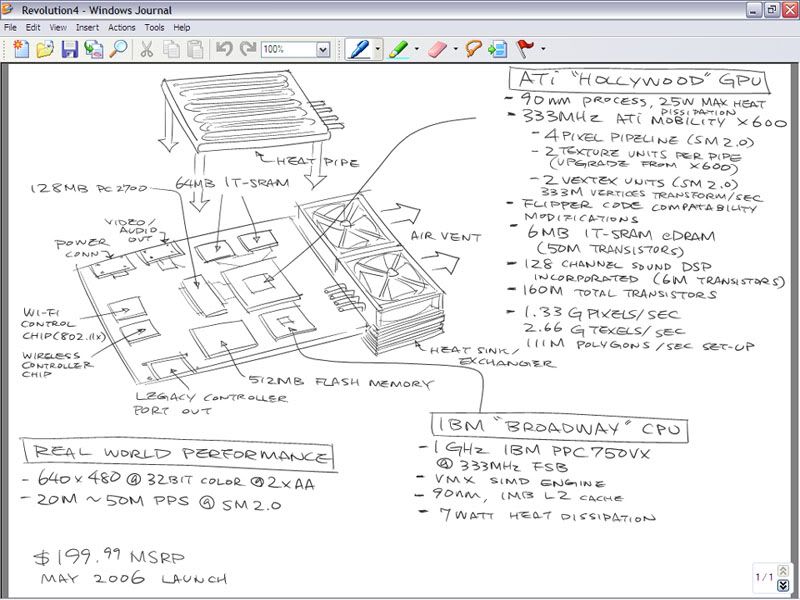The width and height of the screenshot is (800, 600).
Task: Open the Pen styles dropdown arrow
Action: pyautogui.click(x=378, y=49)
